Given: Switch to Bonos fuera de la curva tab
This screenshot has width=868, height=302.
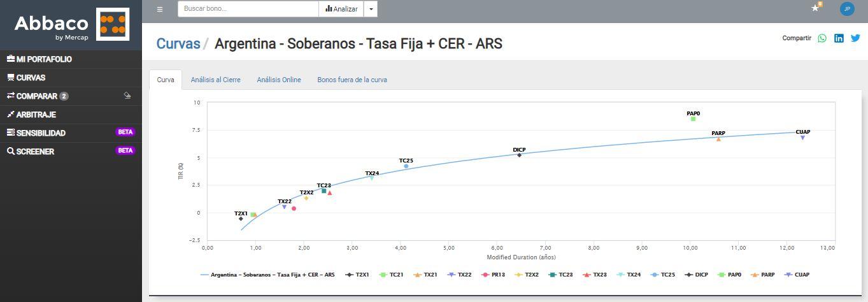Looking at the screenshot, I should pos(352,80).
